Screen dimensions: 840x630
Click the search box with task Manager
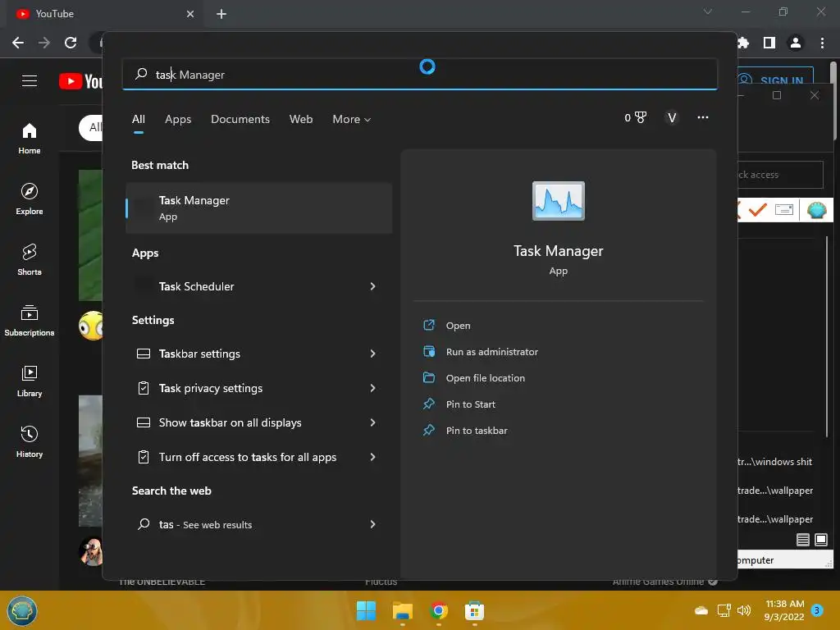click(x=419, y=74)
